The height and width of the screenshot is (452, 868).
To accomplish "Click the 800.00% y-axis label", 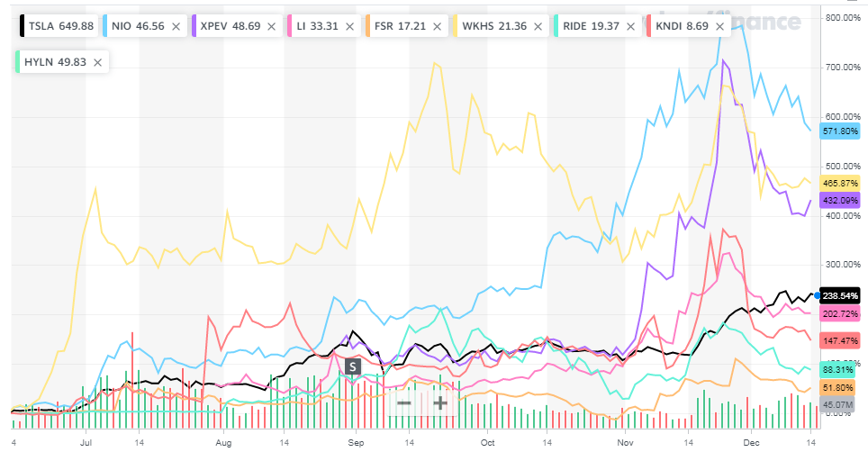I will 843,18.
